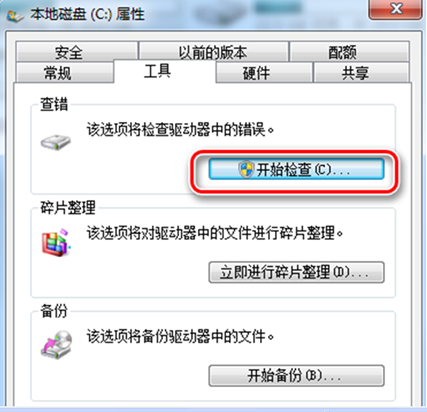
Task: Click the UAC shield icon on 开始检查
Action: tap(246, 169)
